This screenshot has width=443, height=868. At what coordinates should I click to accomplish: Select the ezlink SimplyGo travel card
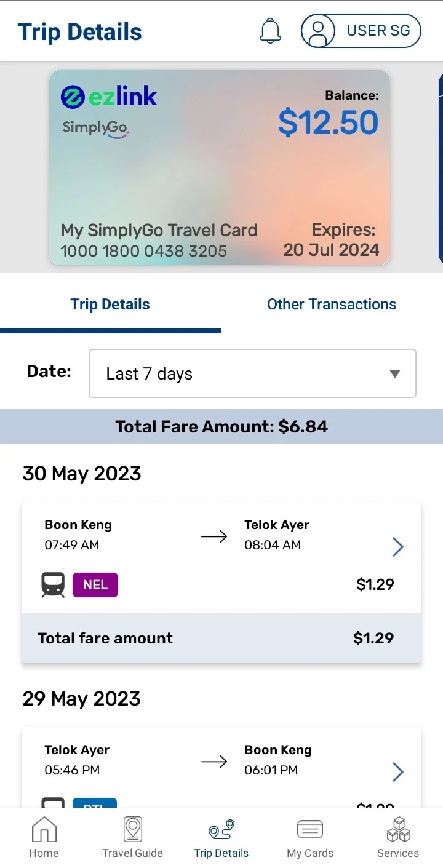[x=220, y=167]
